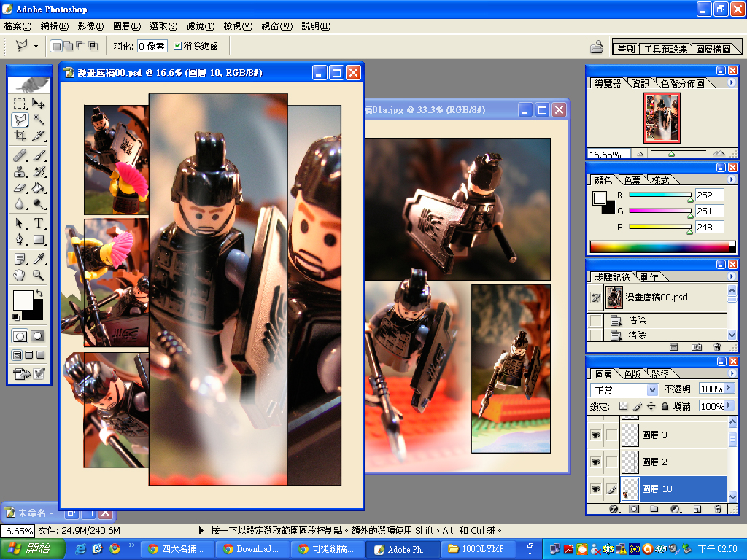
Task: Open the status bar info arrow
Action: pos(201,530)
